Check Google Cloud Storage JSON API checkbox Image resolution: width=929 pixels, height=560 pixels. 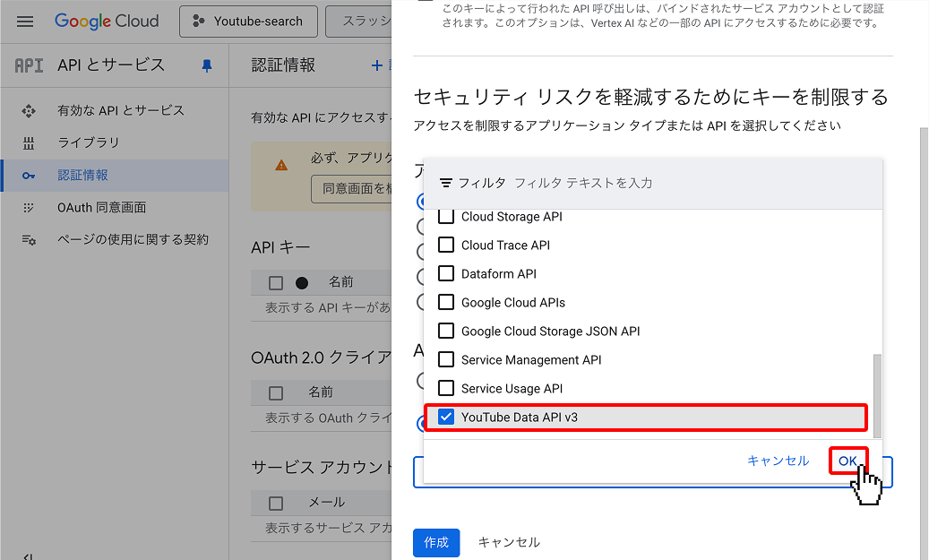446,331
